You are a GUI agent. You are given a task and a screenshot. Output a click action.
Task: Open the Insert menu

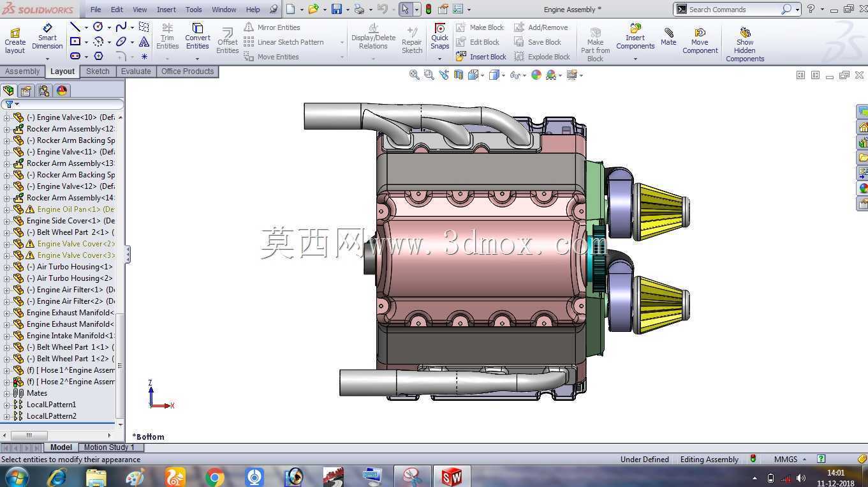pyautogui.click(x=166, y=10)
